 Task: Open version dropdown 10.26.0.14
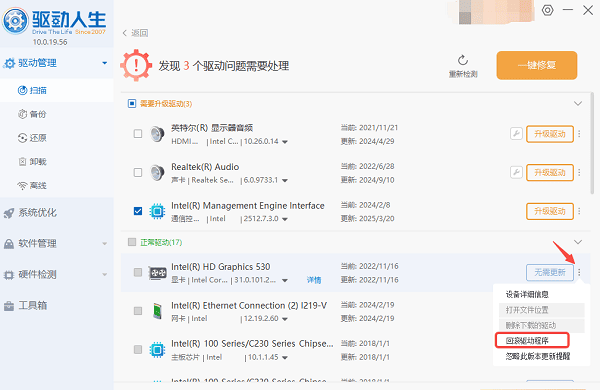pyautogui.click(x=285, y=142)
